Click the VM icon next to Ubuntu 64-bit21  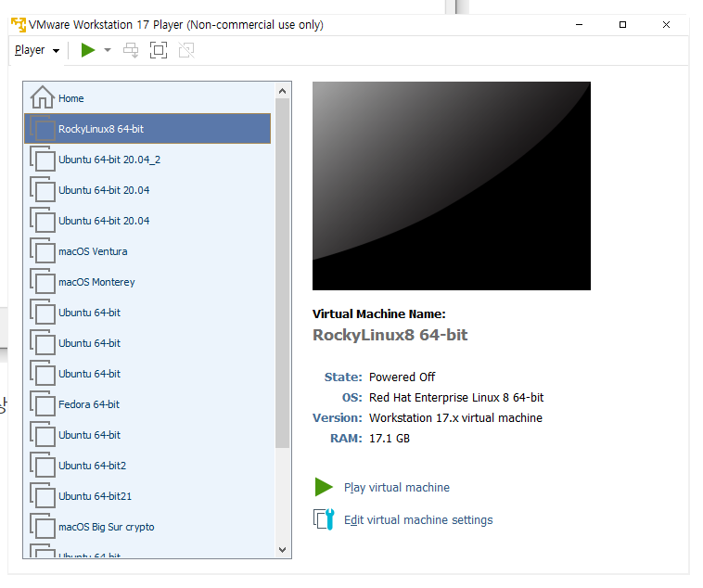tap(43, 495)
